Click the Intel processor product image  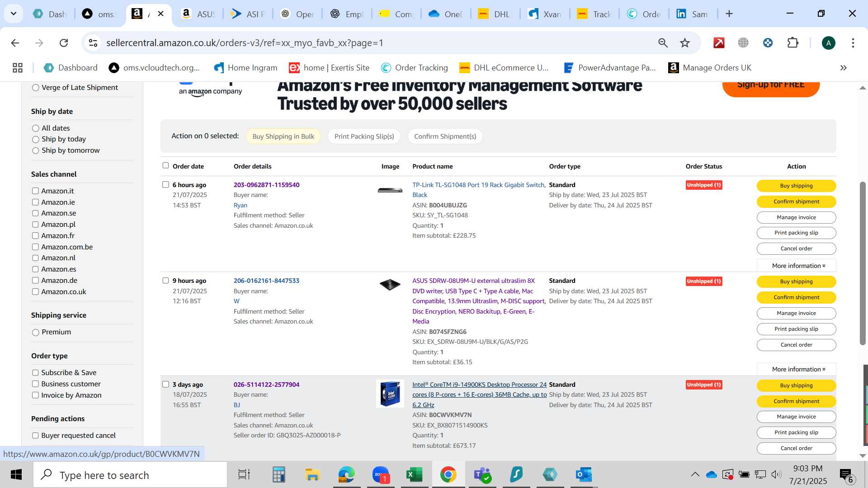point(390,394)
